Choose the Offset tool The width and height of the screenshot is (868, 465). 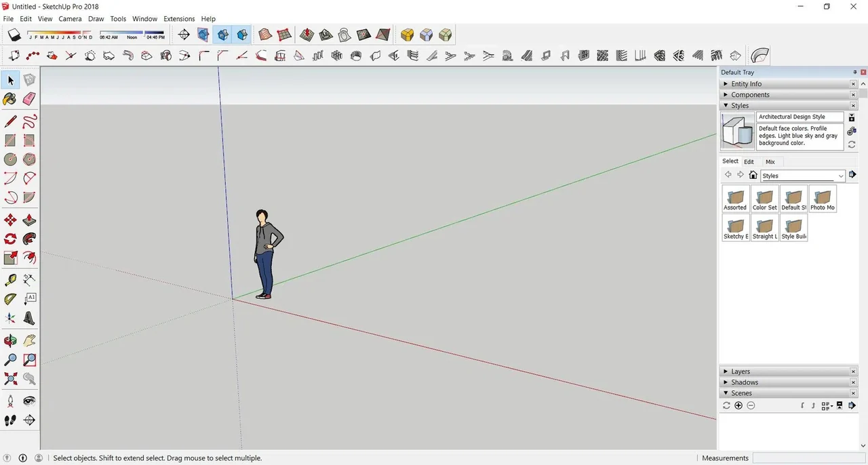pyautogui.click(x=29, y=258)
